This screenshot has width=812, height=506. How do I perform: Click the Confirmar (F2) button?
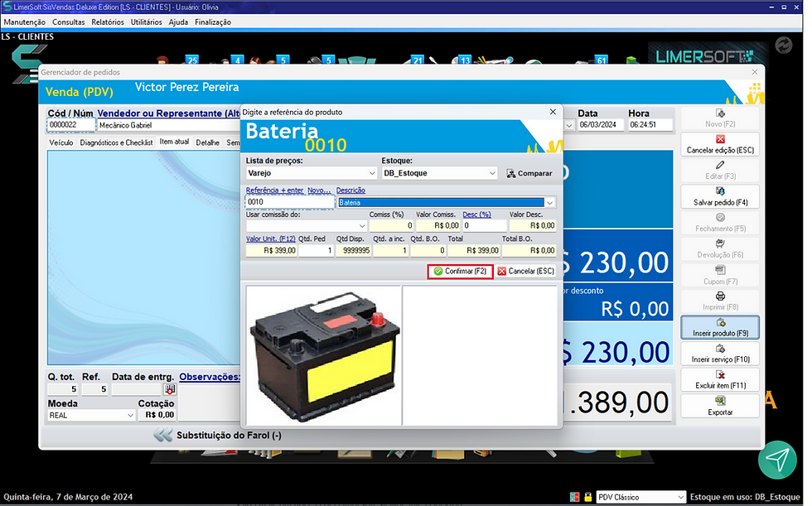click(x=460, y=271)
